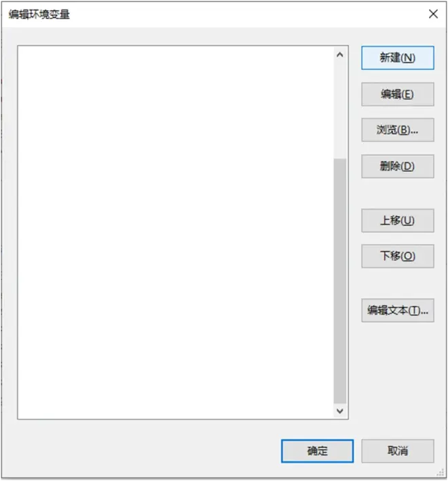Open 编辑文本(T)... text editor

pyautogui.click(x=398, y=310)
